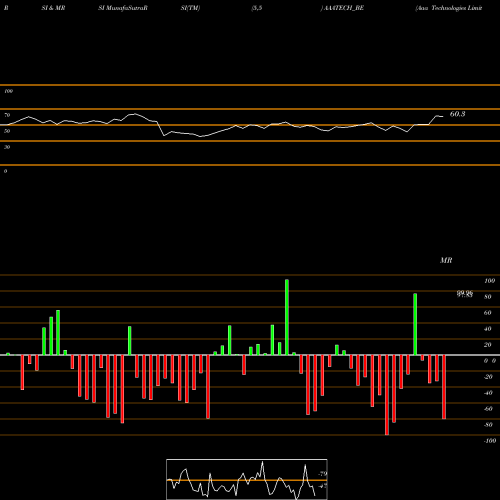The image size is (500, 500).
Task: Click the '-40' label on MR axis
Action: 488,393
